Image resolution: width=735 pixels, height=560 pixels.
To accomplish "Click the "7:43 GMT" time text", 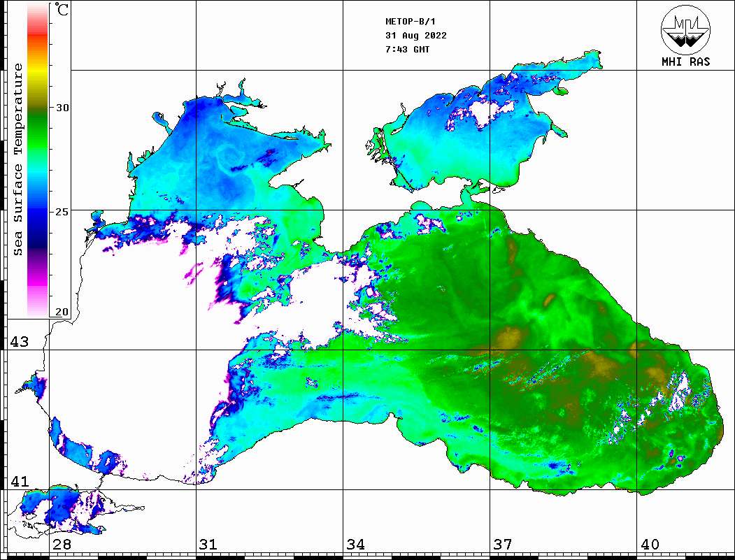I will pyautogui.click(x=407, y=49).
